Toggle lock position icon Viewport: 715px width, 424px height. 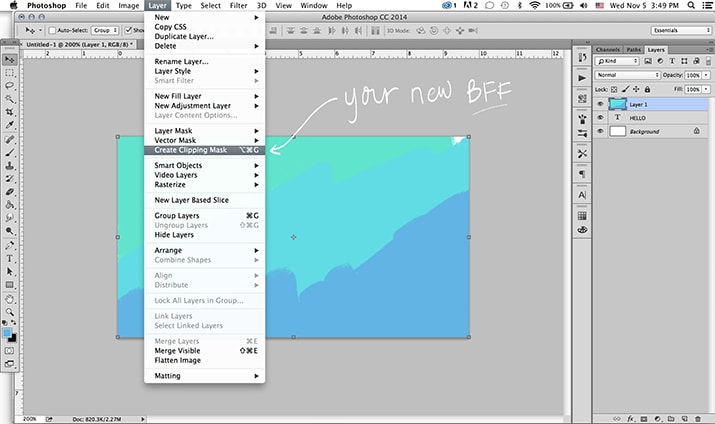[636, 89]
